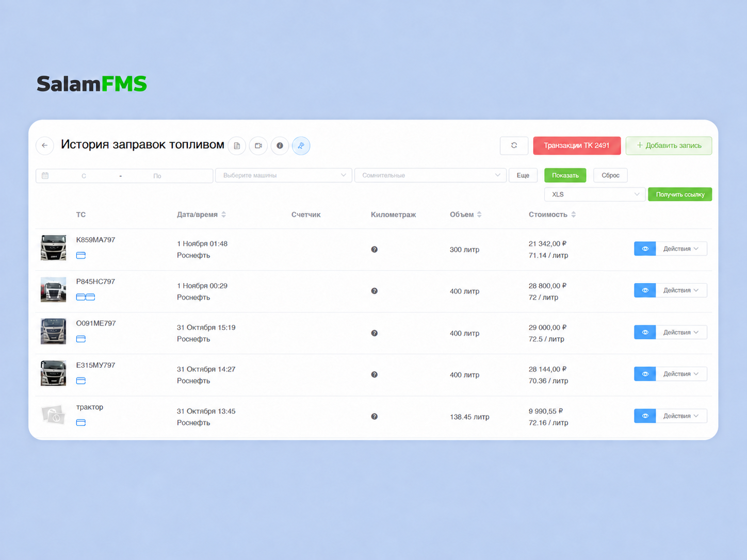Open the Сомнительные filter dropdown
Image resolution: width=747 pixels, height=560 pixels.
pos(430,175)
